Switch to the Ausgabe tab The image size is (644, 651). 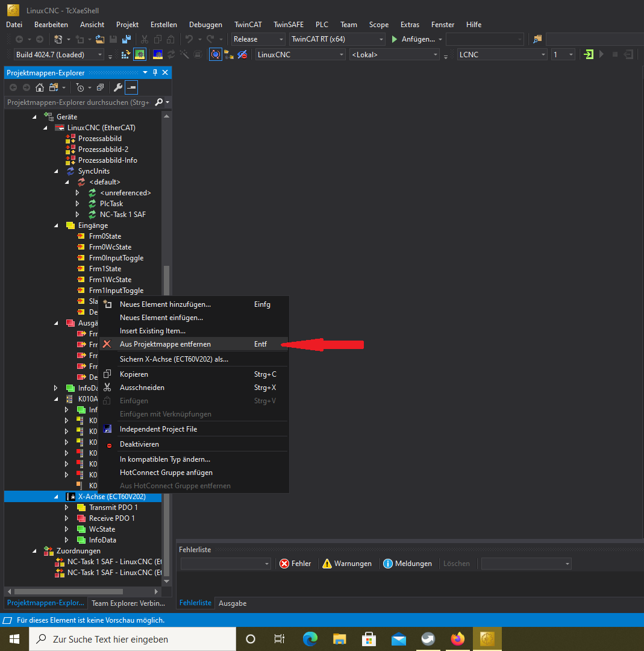pyautogui.click(x=233, y=603)
